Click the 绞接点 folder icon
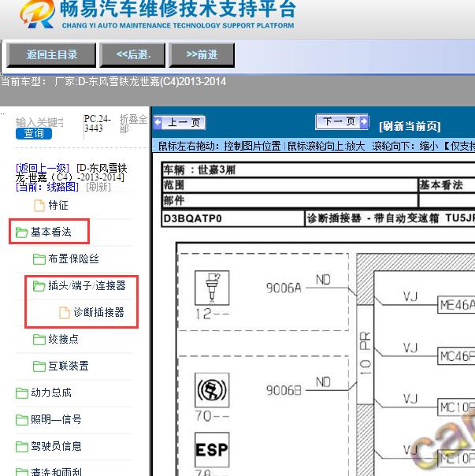 pos(39,340)
